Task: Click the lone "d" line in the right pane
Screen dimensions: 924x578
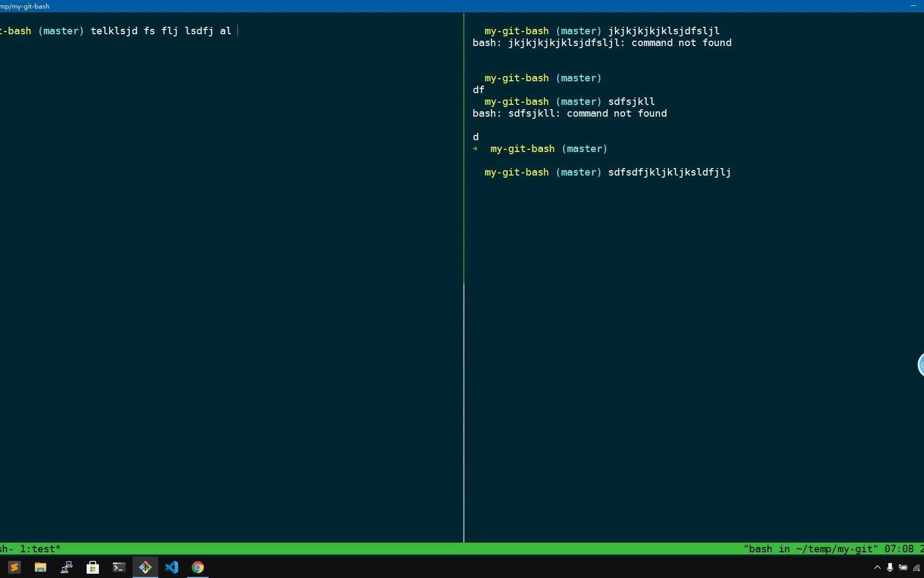Action: (x=476, y=137)
